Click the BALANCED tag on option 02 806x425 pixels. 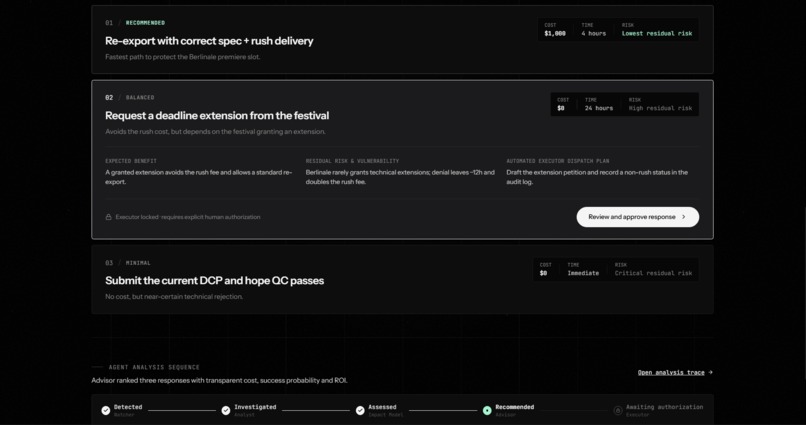point(140,98)
